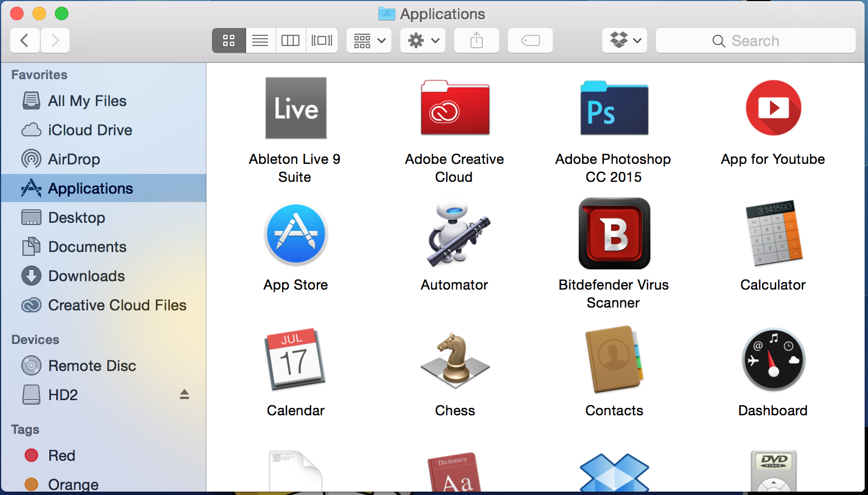Click the 'Adobe Photoshop CC 2015' label

tap(613, 168)
